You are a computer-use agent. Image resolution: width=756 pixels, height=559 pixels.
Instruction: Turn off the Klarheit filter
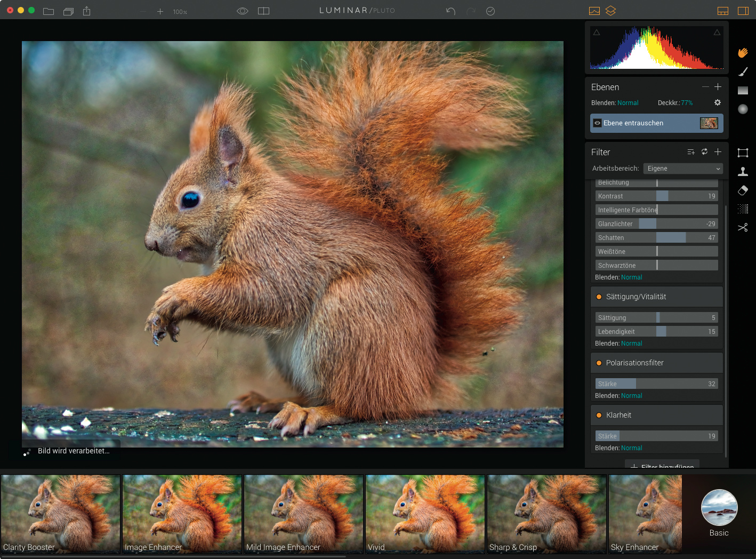(x=599, y=416)
